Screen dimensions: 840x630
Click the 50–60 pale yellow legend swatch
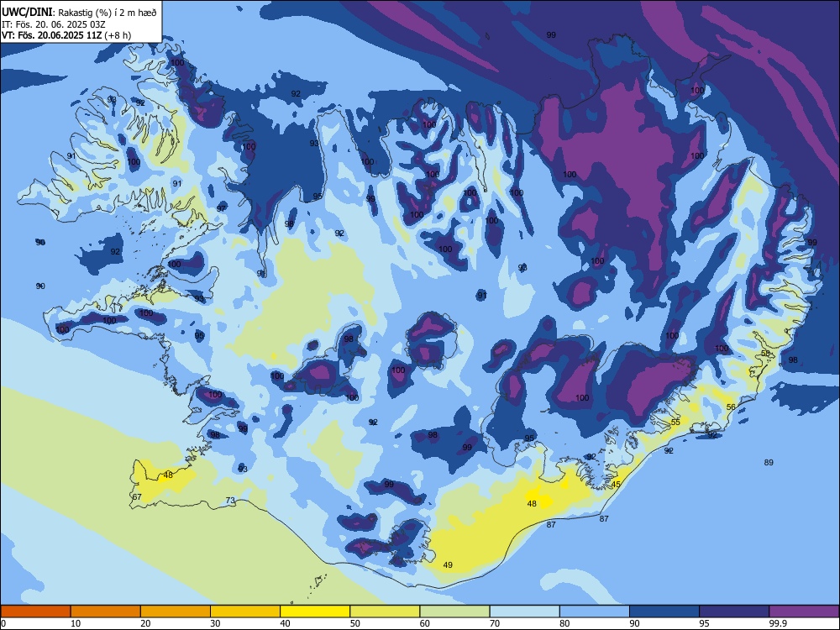point(385,612)
